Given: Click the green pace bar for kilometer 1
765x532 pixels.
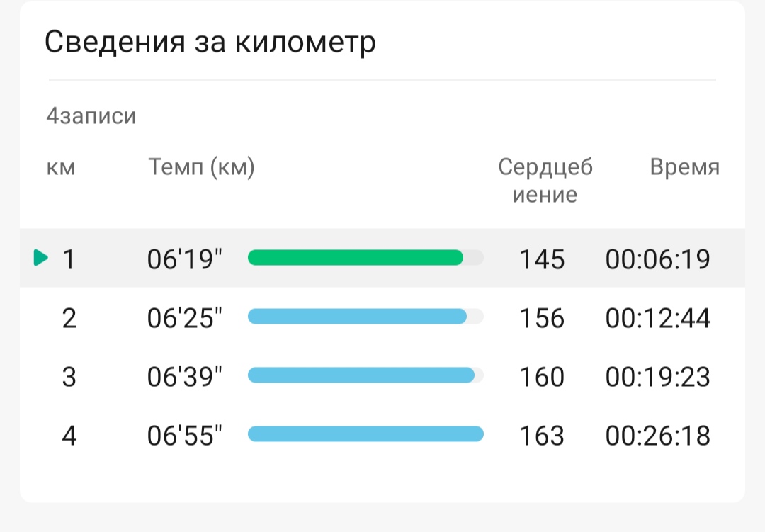Looking at the screenshot, I should point(355,257).
